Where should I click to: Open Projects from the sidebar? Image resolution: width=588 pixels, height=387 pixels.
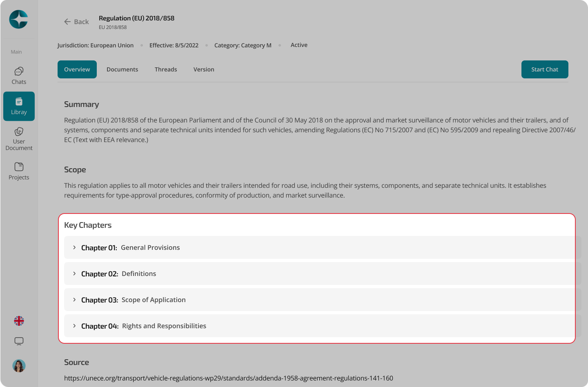coord(19,171)
